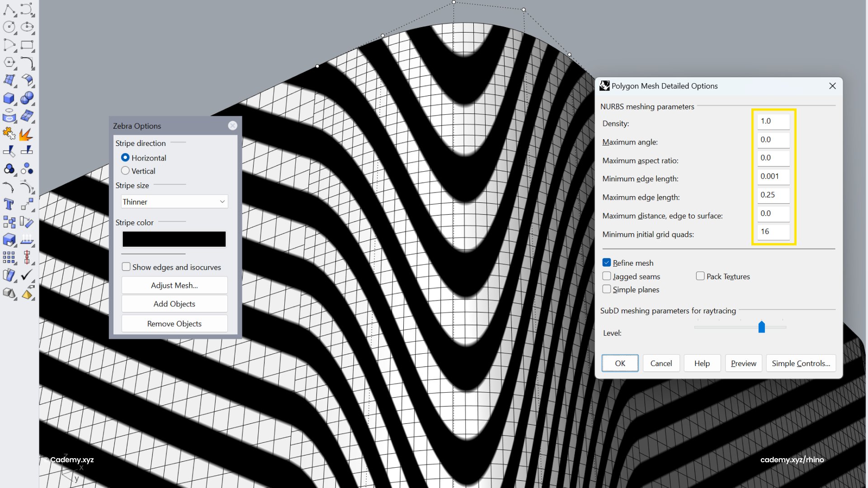
Task: Open the Stripe size Thinner dropdown
Action: [175, 202]
